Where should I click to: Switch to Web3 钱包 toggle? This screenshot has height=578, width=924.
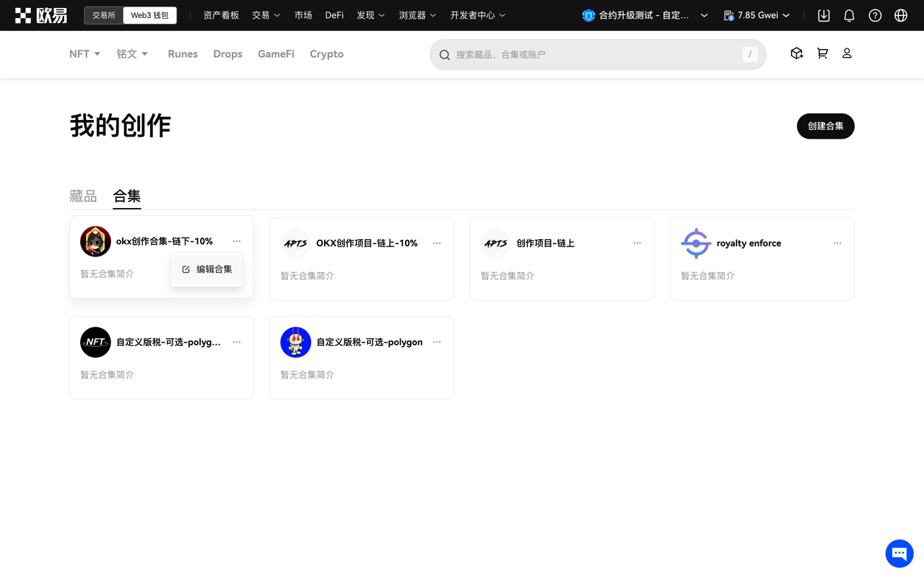[149, 15]
